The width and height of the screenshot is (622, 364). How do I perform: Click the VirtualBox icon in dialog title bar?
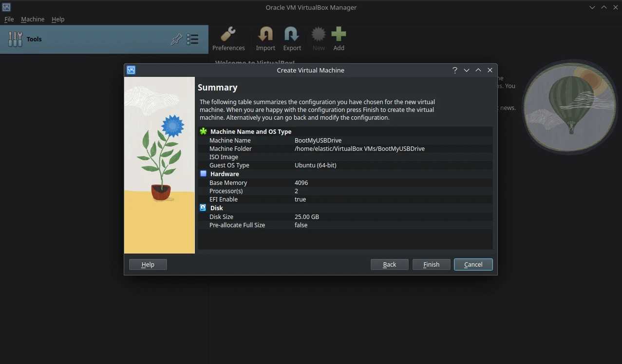click(x=131, y=70)
